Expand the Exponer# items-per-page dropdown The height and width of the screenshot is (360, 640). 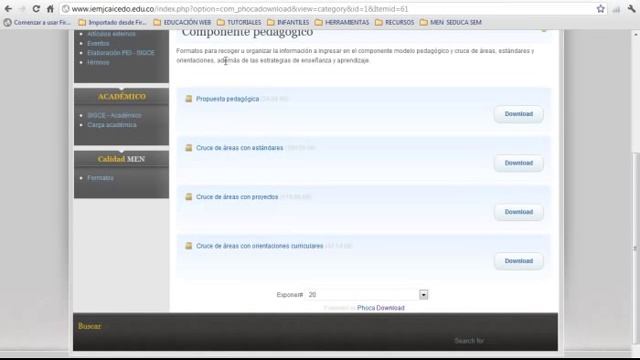[x=423, y=295]
